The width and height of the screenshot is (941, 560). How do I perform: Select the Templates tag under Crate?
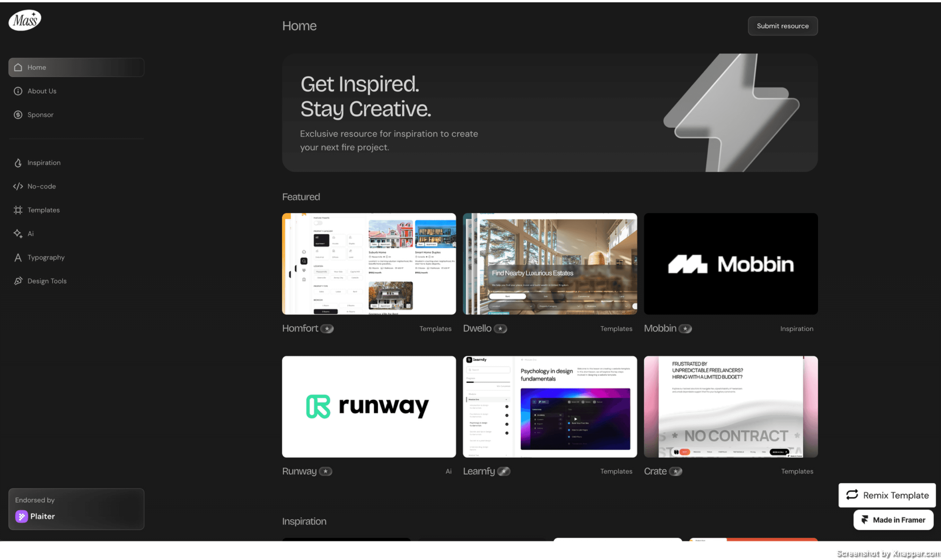pyautogui.click(x=797, y=471)
